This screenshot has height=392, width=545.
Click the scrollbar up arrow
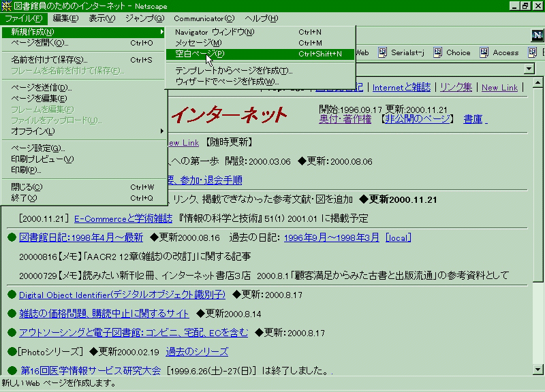click(x=538, y=82)
